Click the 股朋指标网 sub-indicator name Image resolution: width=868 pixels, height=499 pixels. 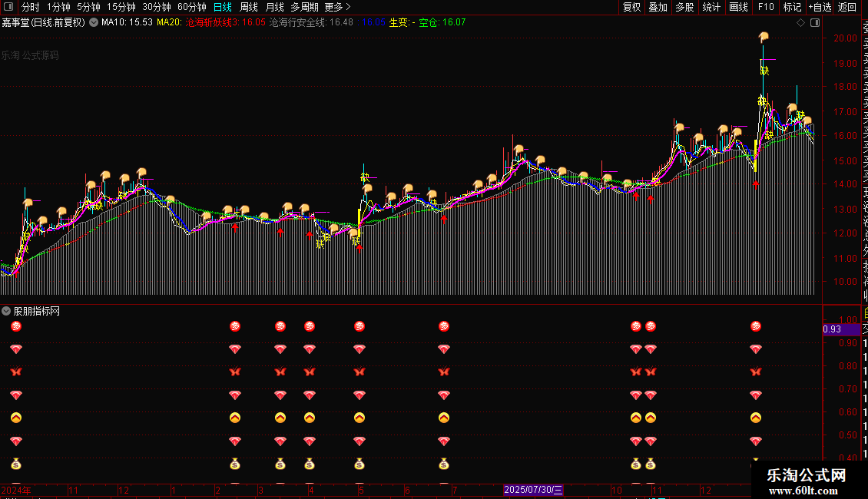pos(37,311)
